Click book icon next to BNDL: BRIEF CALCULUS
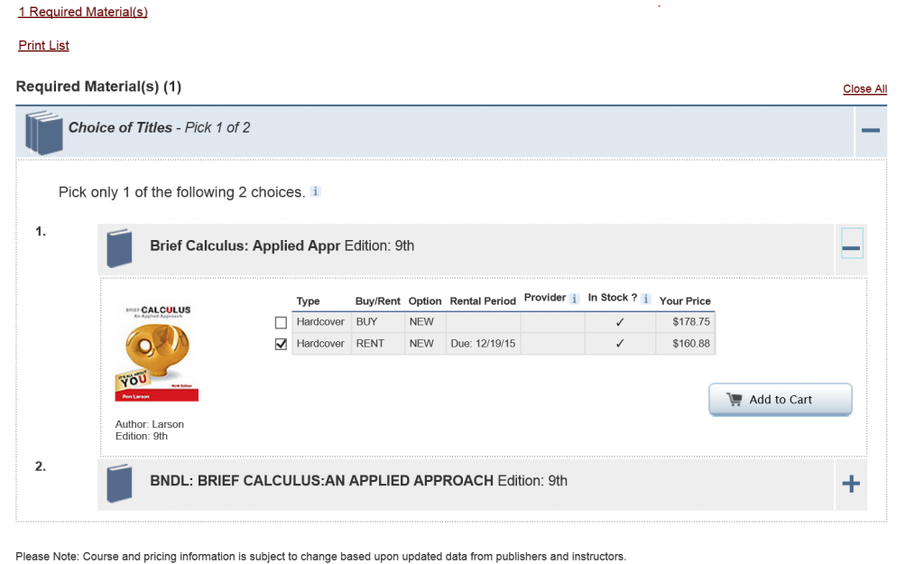 click(119, 484)
